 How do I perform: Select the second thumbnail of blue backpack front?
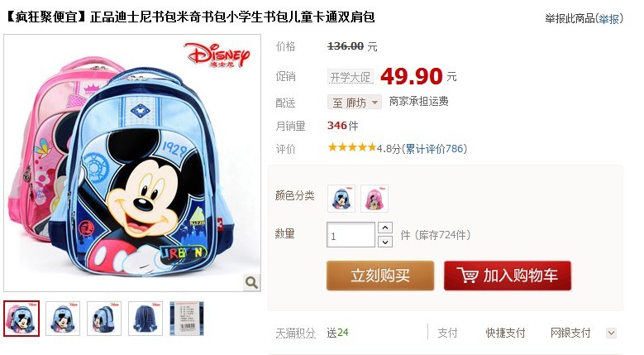pos(63,319)
